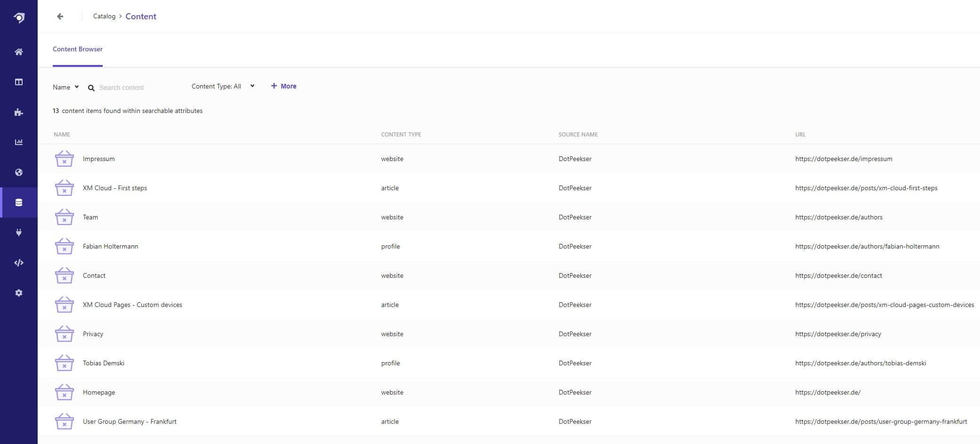Click website content type in Homepage row
This screenshot has height=444, width=980.
(x=392, y=392)
